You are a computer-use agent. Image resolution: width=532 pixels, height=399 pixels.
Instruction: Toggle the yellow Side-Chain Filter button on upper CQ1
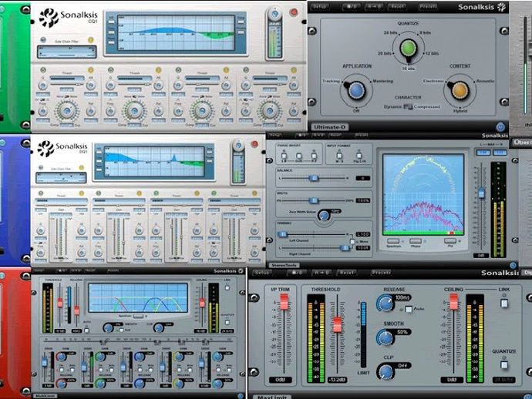[90, 40]
